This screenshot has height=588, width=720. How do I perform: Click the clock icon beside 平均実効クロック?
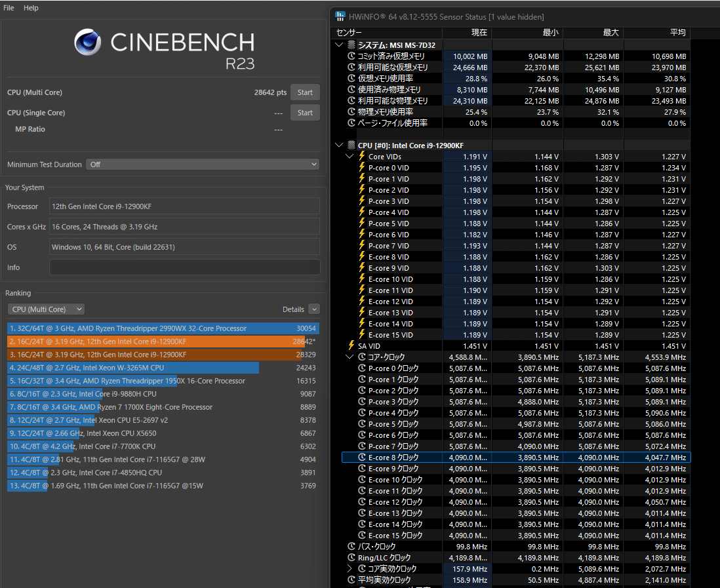(x=351, y=579)
